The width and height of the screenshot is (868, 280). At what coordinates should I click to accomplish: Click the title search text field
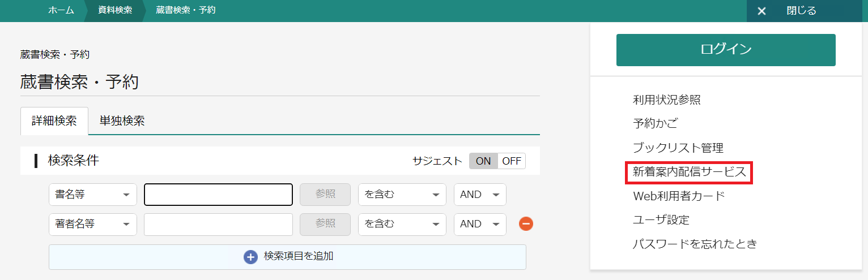[218, 195]
